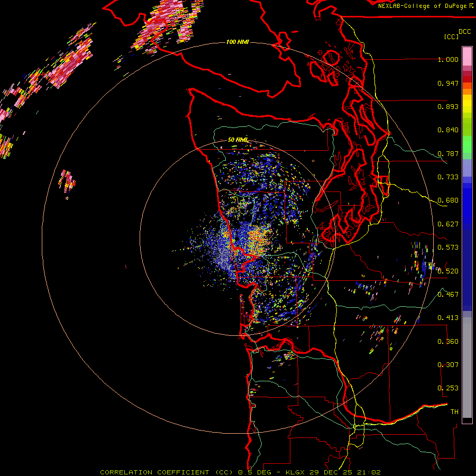This screenshot has width=476, height=476.
Task: Click the 0.947 scale value
Action: pyautogui.click(x=448, y=83)
